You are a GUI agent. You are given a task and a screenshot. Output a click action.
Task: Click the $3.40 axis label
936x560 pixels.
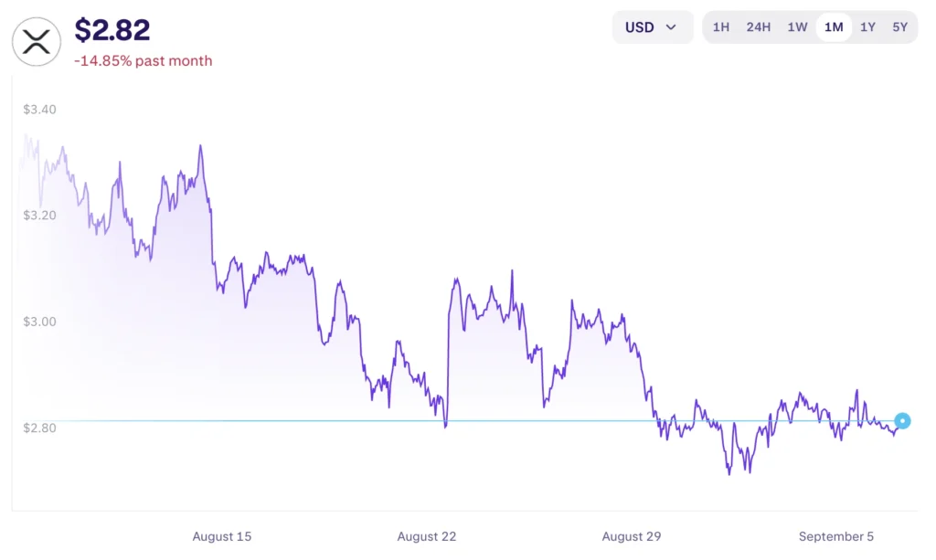(38, 110)
